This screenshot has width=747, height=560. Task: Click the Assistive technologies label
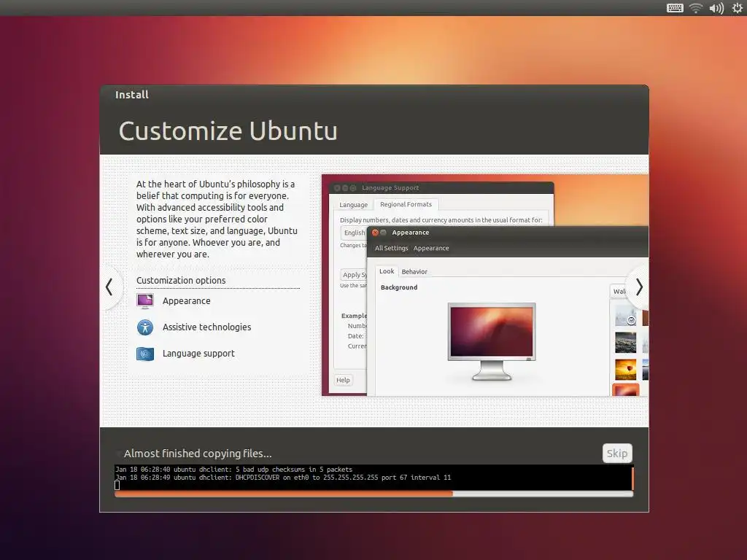(x=206, y=327)
